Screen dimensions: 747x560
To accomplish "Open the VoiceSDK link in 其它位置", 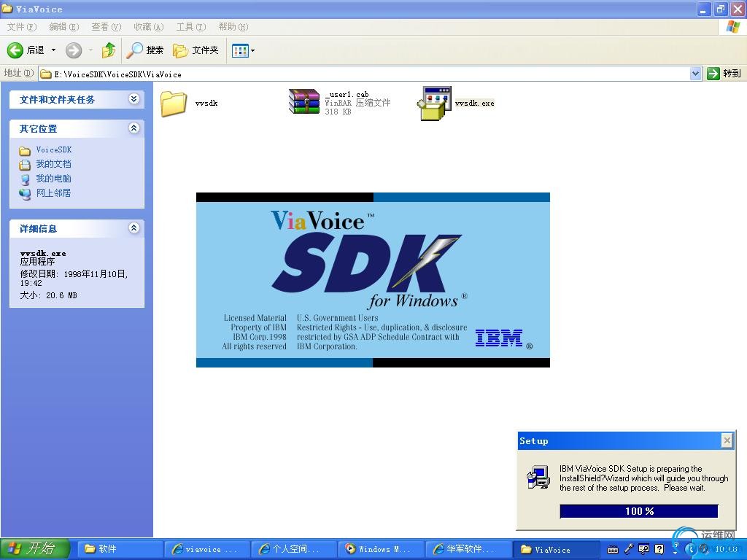I will [x=54, y=150].
